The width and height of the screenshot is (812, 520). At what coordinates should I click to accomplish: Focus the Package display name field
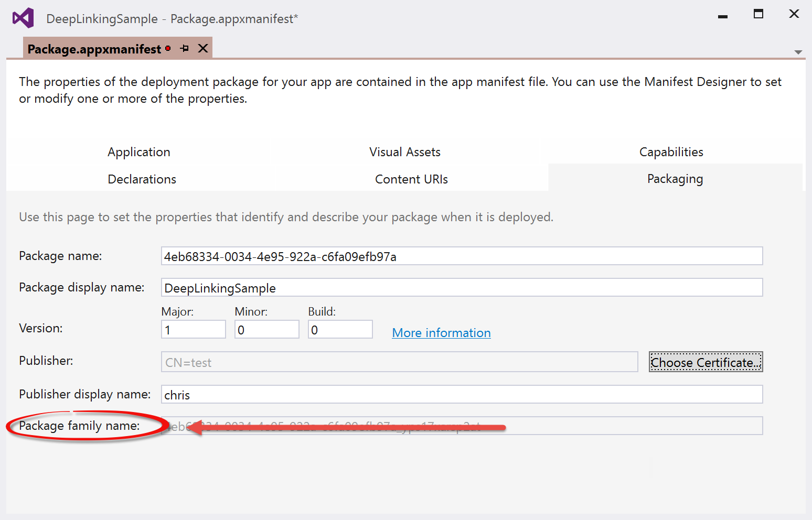point(462,288)
